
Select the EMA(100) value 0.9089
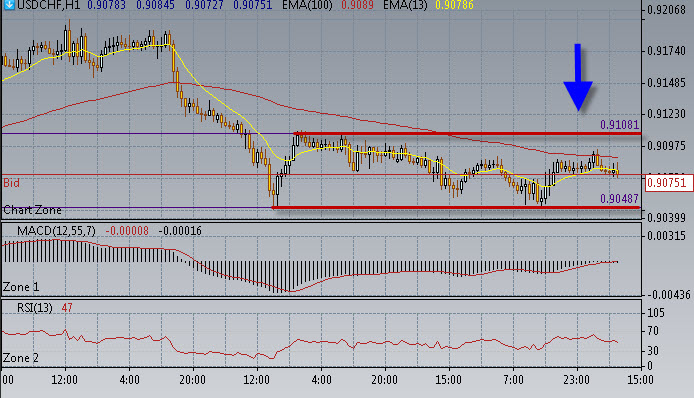358,5
